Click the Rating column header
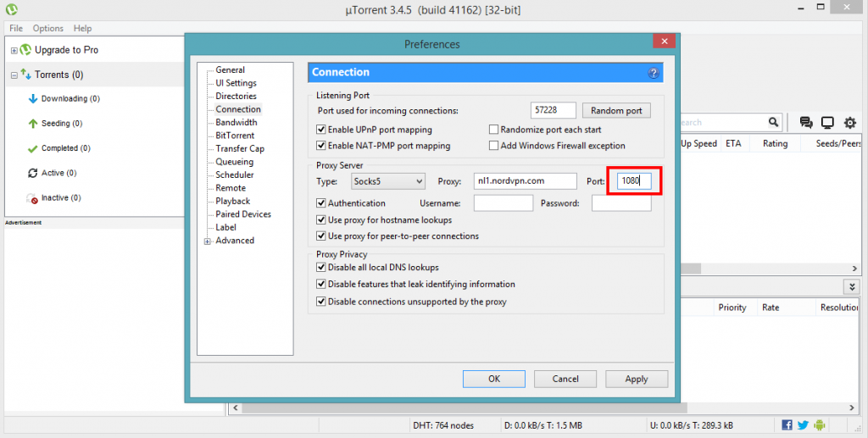 click(775, 144)
